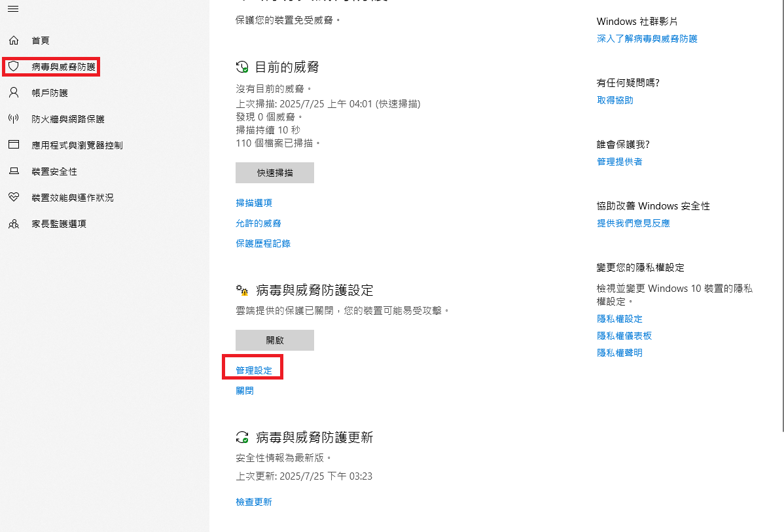Click the 檢視並變更 Windows 10 privacy description
Screen dimensions: 784x532
675,295
